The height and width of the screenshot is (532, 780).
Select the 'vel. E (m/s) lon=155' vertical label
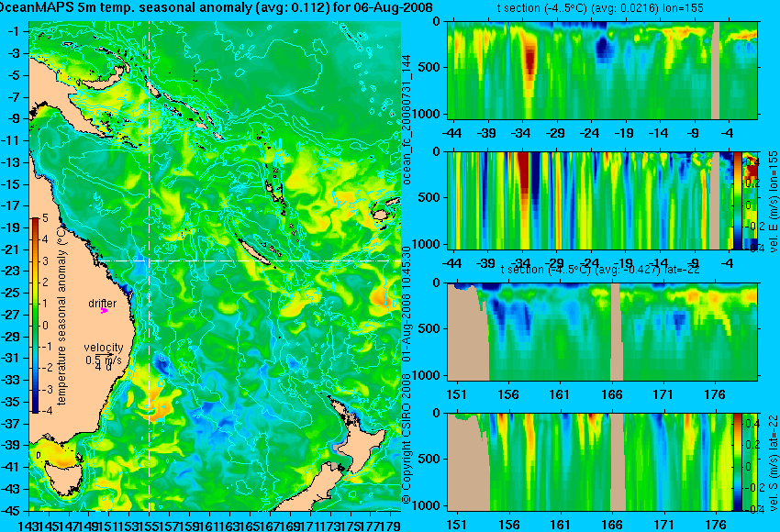[x=774, y=202]
